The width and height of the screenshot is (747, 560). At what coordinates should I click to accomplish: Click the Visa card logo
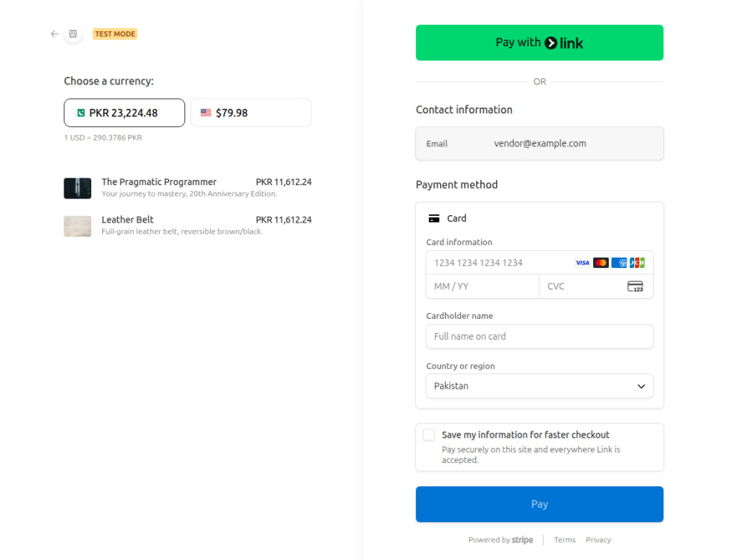pos(582,263)
